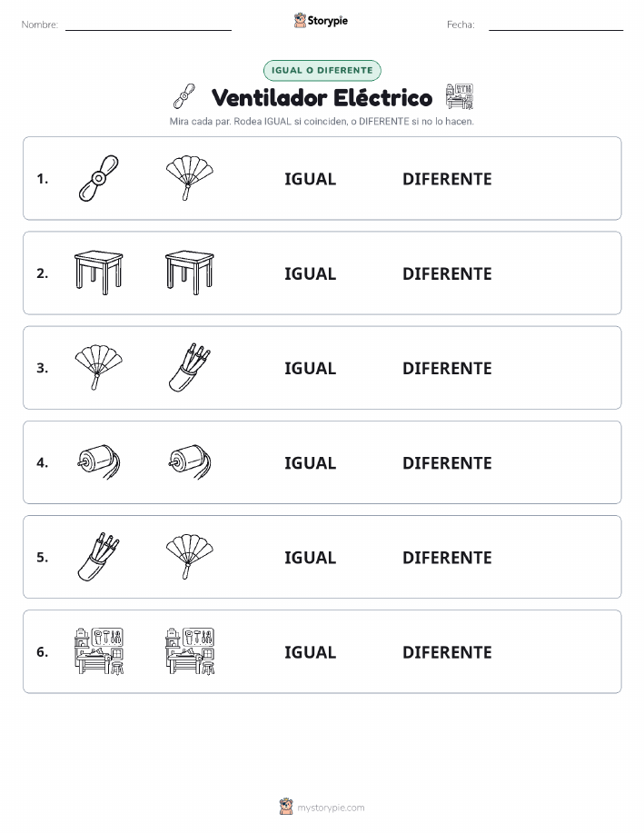Click the right workshop bench icon in row 6
The width and height of the screenshot is (644, 833).
click(x=190, y=651)
